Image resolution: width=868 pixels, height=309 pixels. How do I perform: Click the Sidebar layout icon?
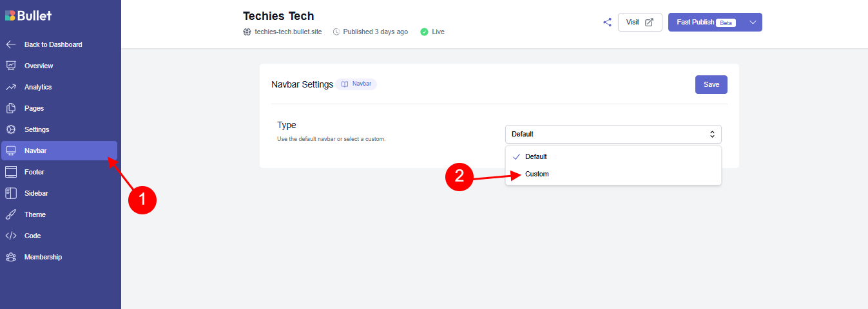coord(10,193)
